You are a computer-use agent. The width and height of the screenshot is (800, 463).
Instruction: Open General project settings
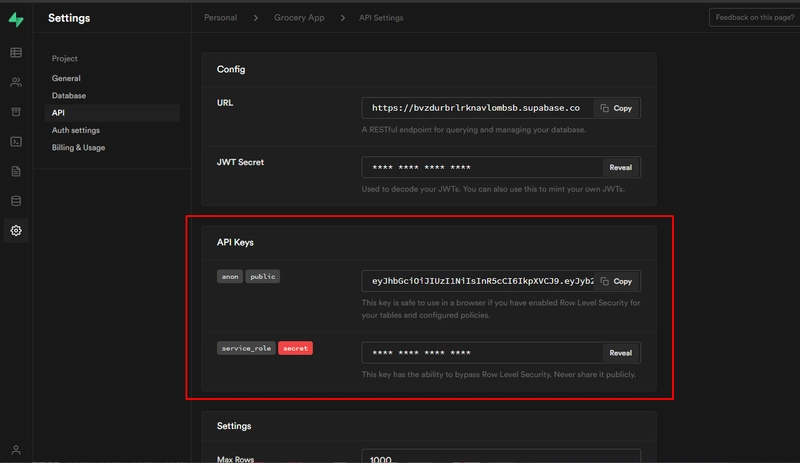tap(66, 78)
